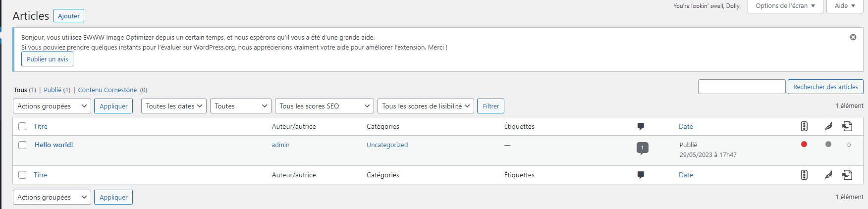This screenshot has height=209, width=868.
Task: Click the SEO score icon in header
Action: (804, 126)
